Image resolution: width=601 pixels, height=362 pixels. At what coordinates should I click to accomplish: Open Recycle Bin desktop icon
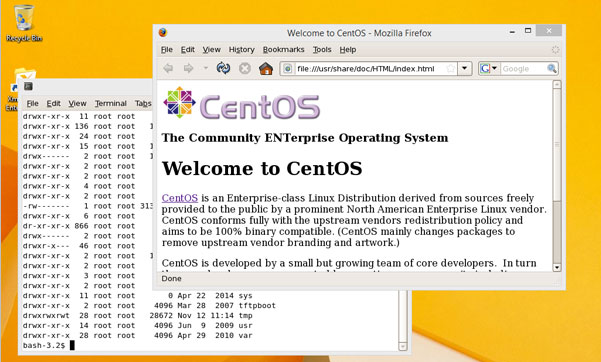(24, 23)
